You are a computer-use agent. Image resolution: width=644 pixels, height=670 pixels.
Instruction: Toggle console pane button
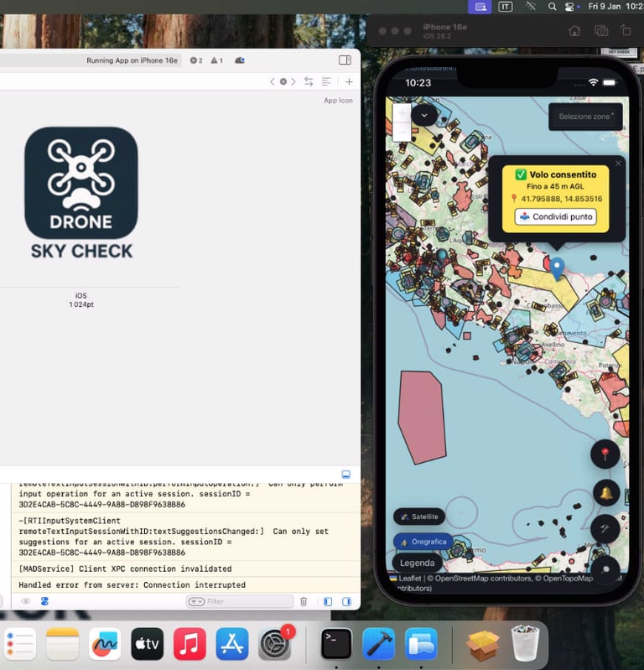[346, 601]
